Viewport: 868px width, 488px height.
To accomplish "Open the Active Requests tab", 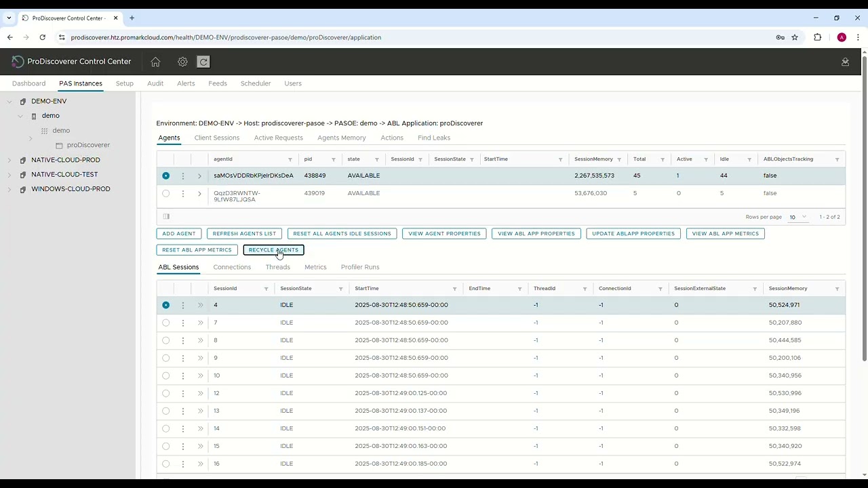I will point(278,138).
